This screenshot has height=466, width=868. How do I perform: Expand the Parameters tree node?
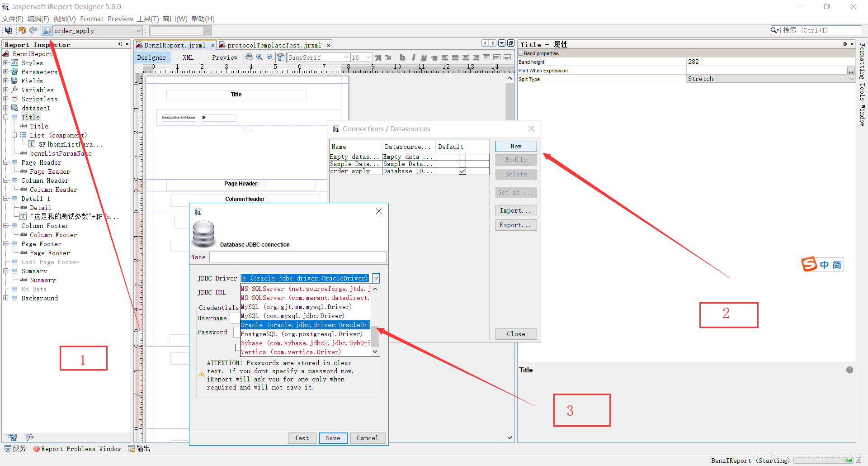(x=6, y=72)
